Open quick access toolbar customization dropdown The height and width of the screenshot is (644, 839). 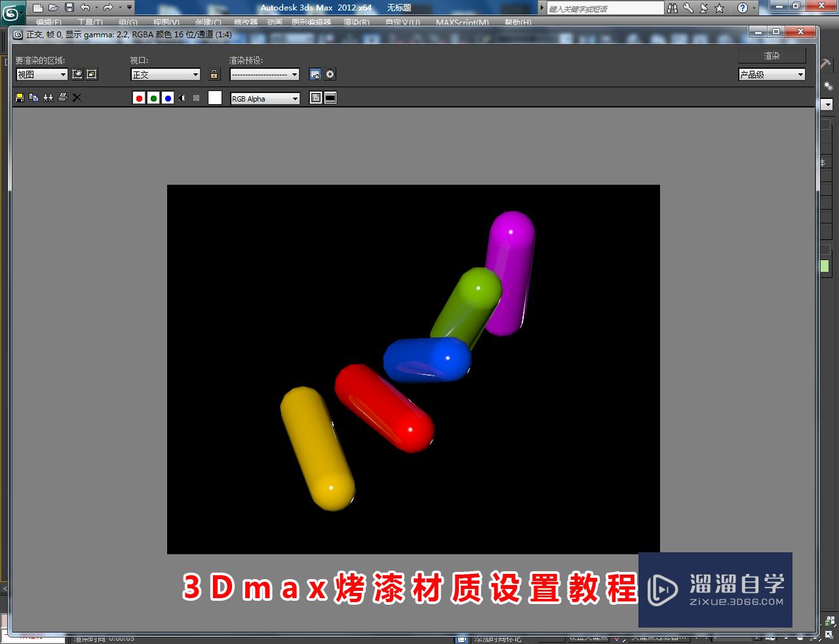(x=129, y=8)
